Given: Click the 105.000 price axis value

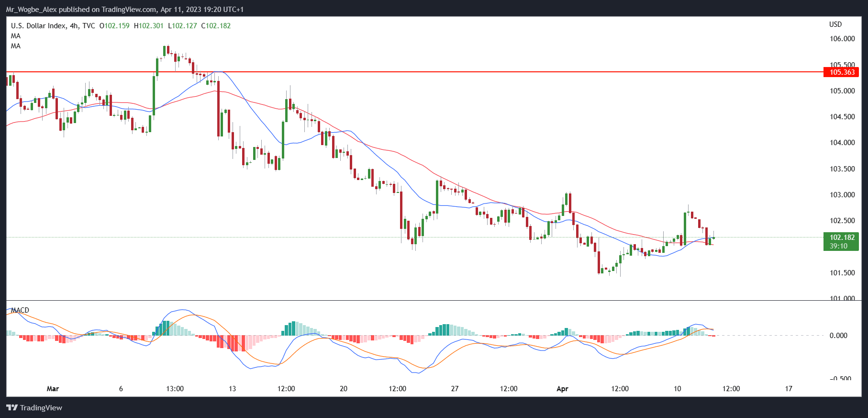Looking at the screenshot, I should pos(842,91).
